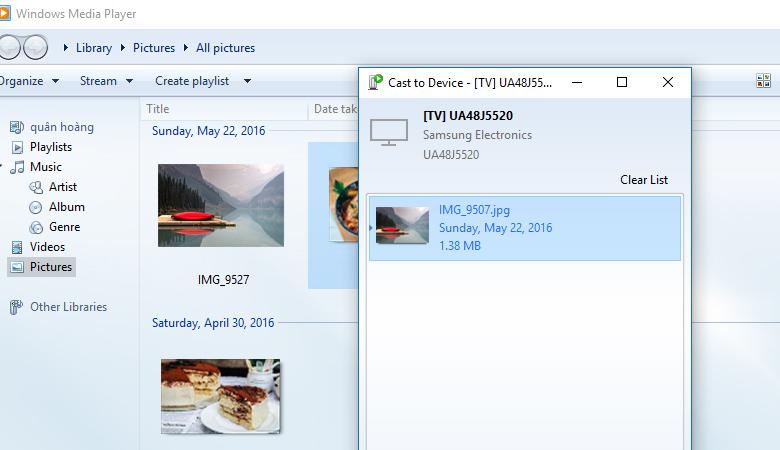Click the Genre icon in sidebar

36,227
